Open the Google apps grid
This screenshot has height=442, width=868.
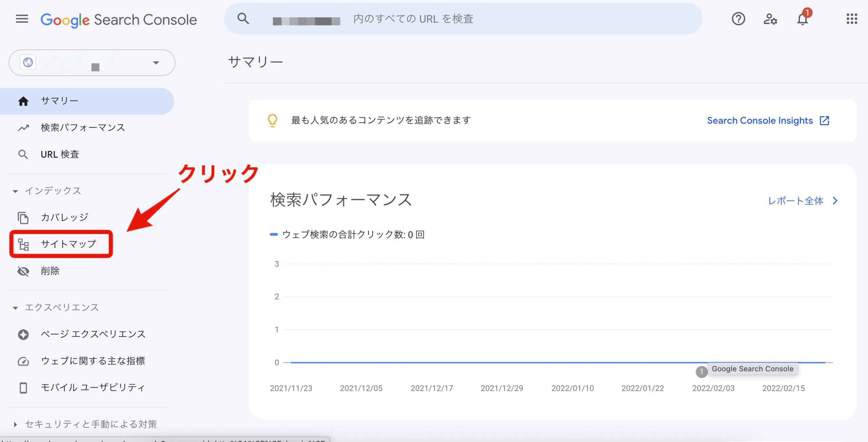click(852, 19)
